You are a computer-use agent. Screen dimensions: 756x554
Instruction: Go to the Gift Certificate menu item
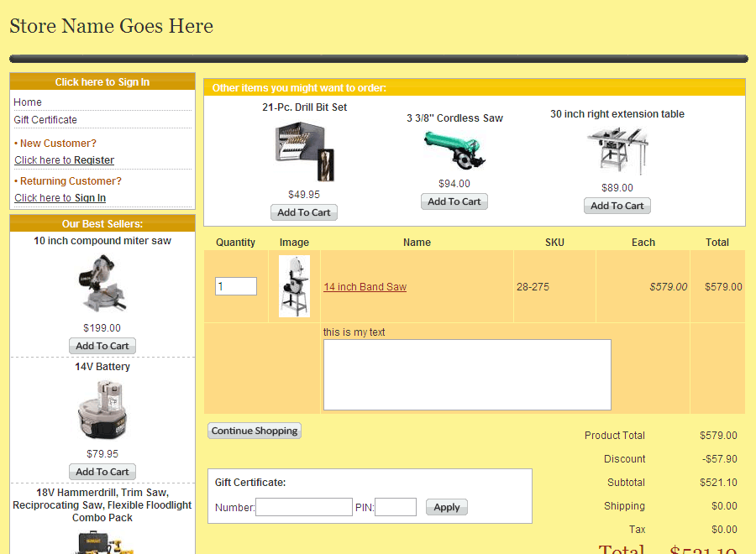(45, 120)
